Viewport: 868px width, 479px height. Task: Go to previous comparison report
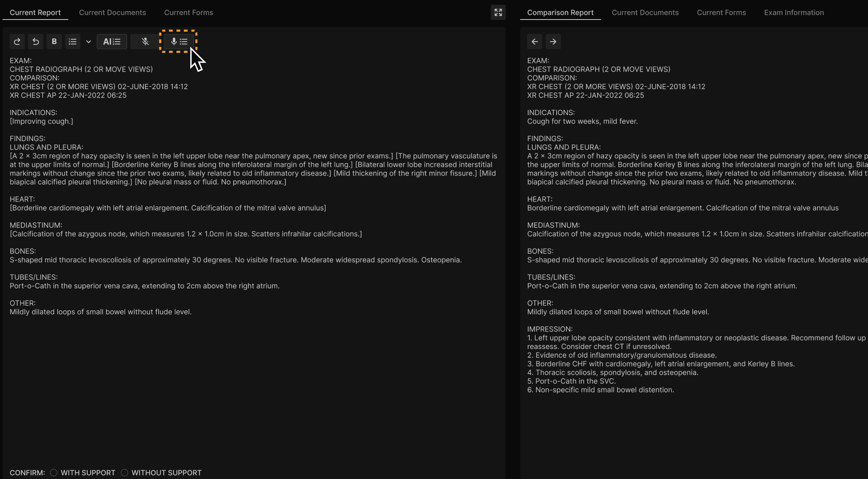[534, 42]
